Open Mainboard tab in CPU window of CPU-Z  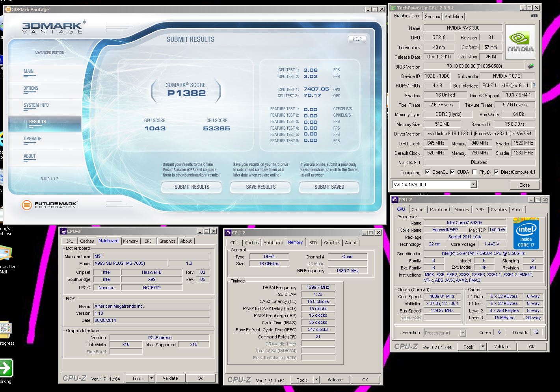[440, 210]
